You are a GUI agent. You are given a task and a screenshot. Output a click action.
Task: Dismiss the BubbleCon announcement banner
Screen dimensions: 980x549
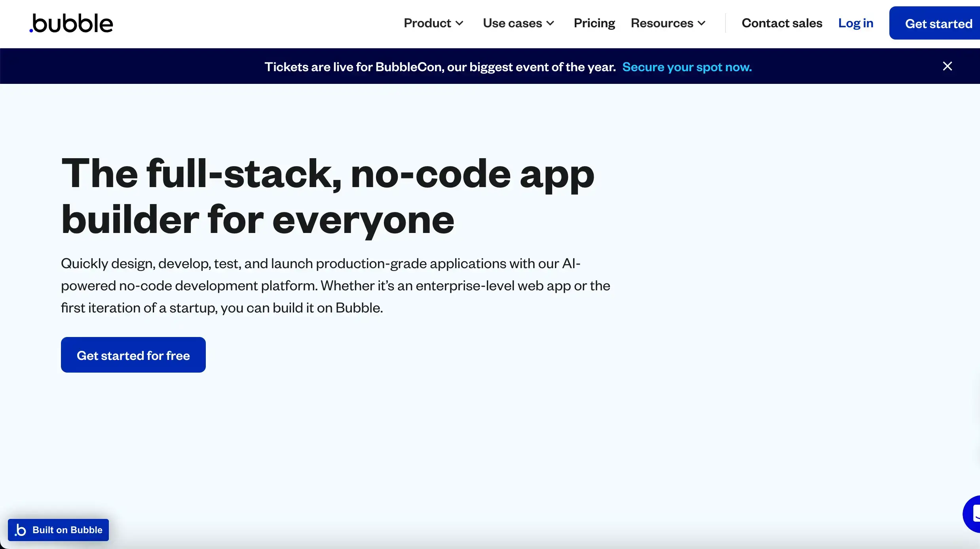947,66
